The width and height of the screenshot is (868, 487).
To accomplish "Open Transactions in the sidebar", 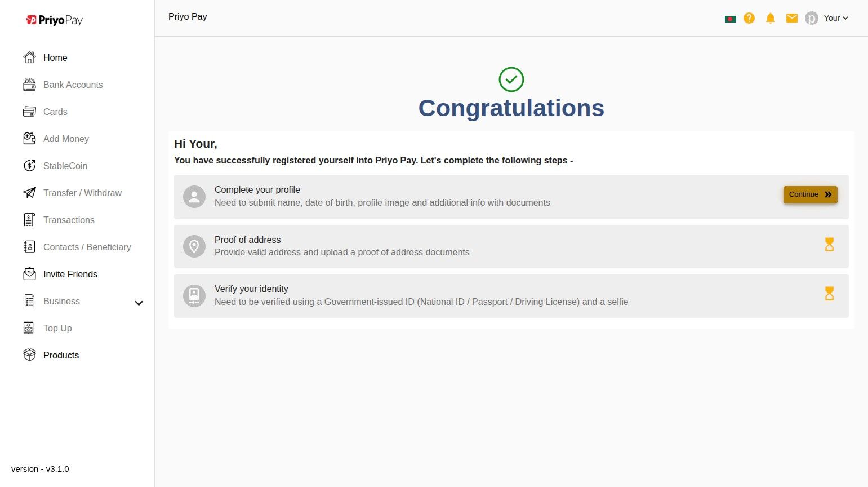I will point(69,220).
